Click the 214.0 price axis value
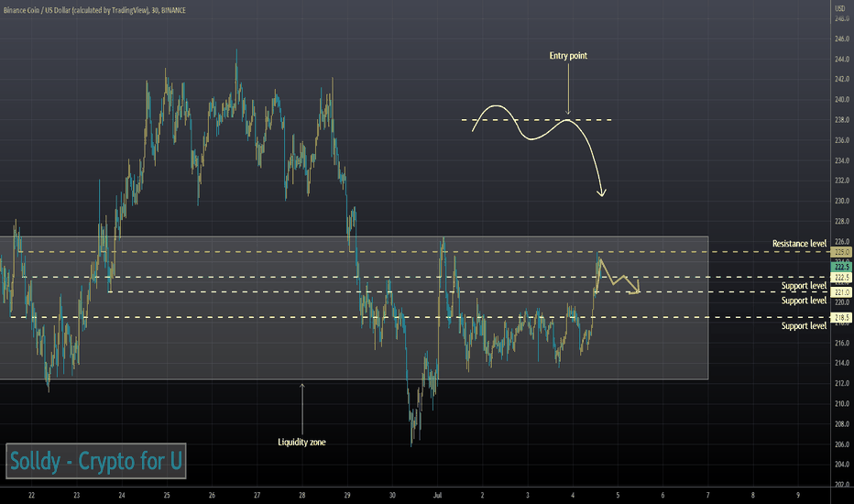 pos(842,363)
